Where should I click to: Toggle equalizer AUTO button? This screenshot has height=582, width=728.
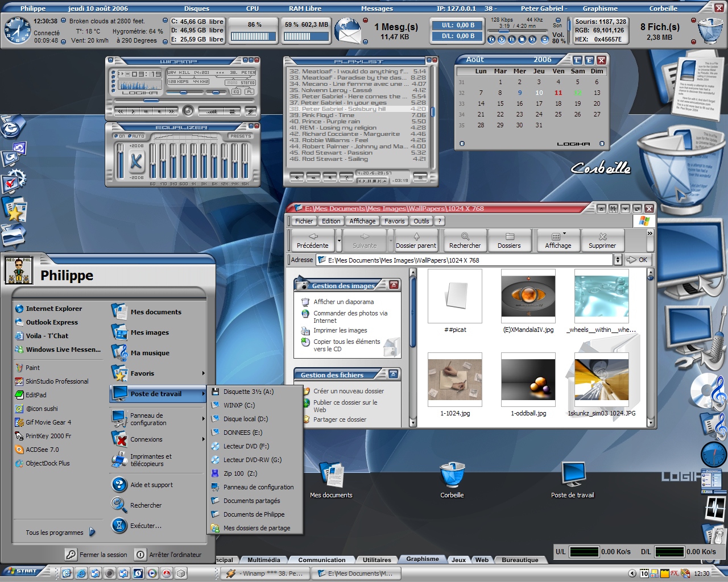[x=136, y=136]
